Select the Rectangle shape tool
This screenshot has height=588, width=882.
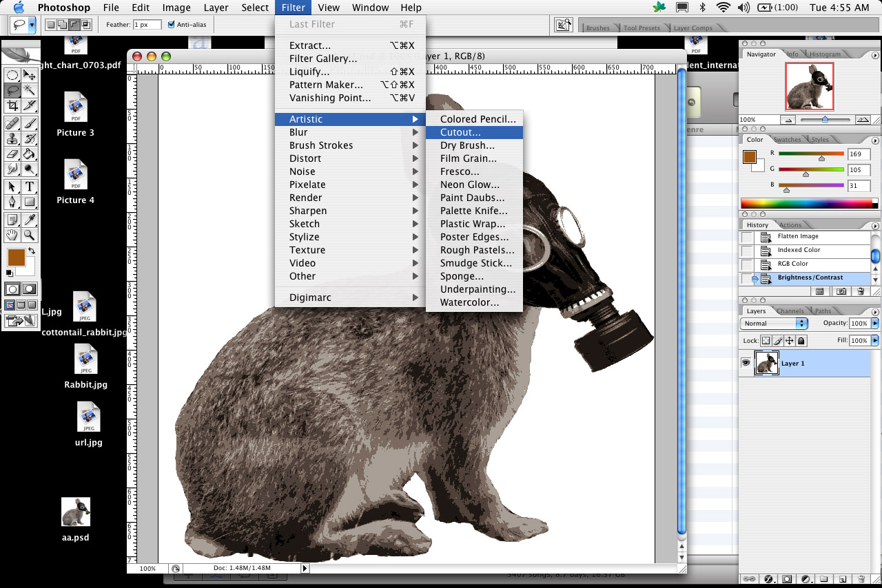coord(30,202)
